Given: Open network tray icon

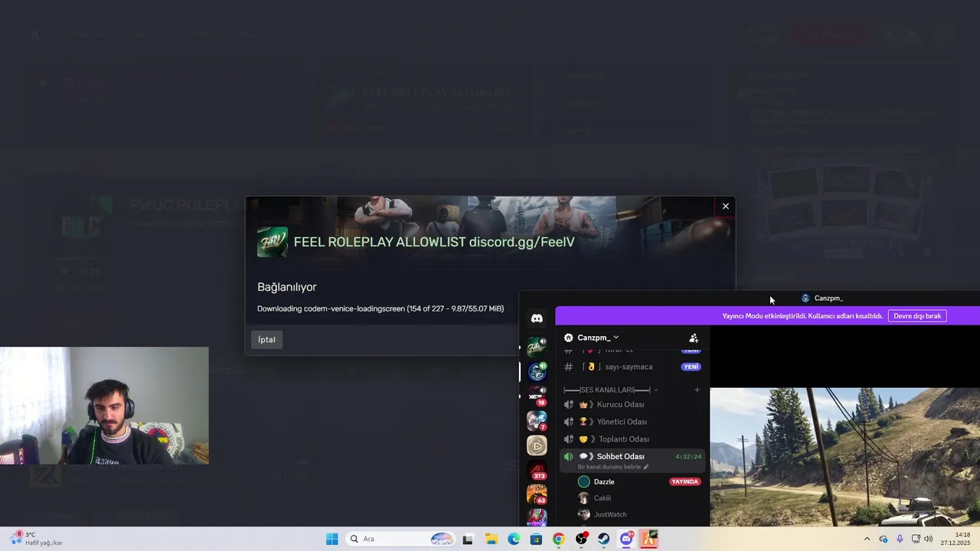Looking at the screenshot, I should pos(916,539).
